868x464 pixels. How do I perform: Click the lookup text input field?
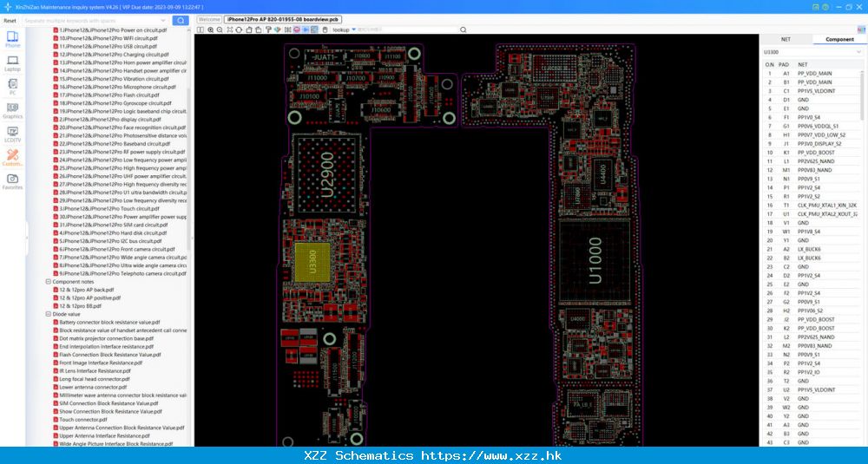[409, 29]
